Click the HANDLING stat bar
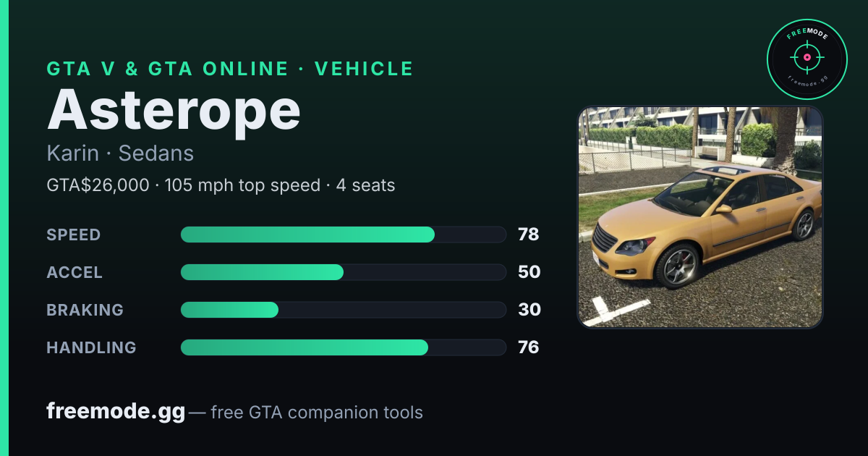Screen dimensions: 868x456 coord(343,347)
